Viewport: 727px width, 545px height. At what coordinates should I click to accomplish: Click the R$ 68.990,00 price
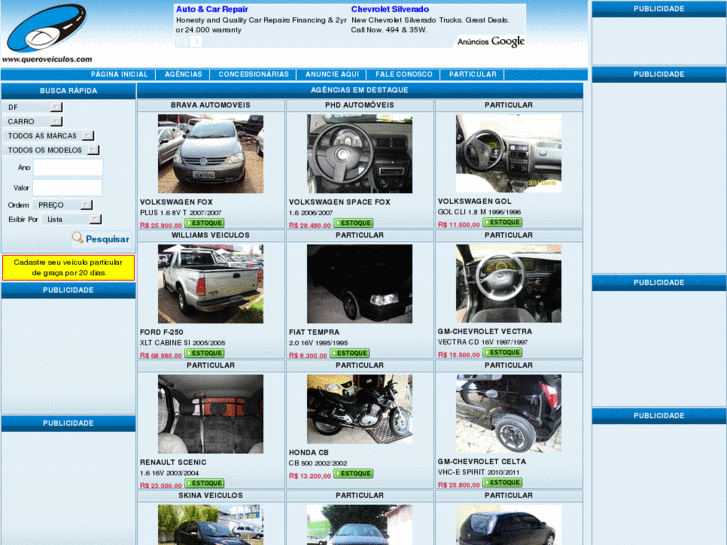point(160,356)
